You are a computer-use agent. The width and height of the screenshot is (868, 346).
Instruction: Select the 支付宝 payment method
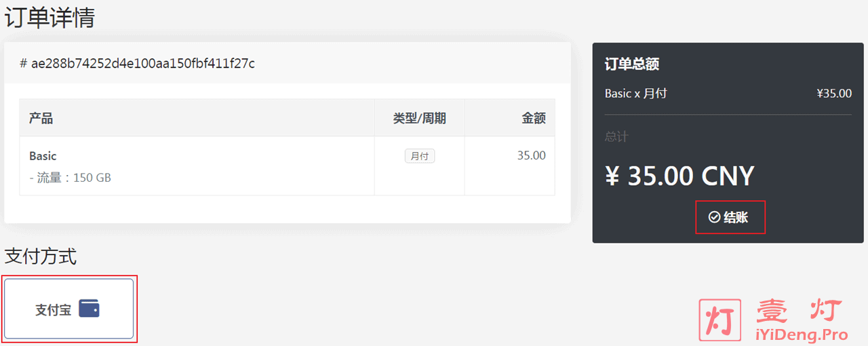point(69,309)
